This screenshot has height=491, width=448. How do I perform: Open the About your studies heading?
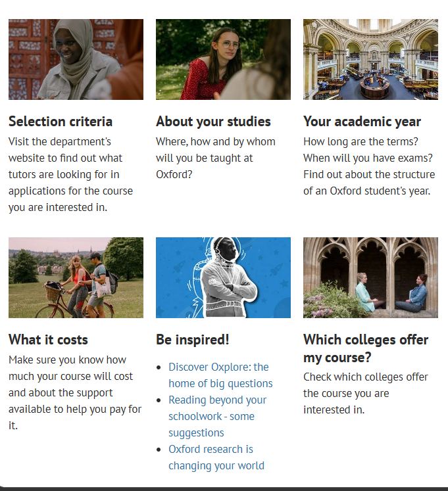(x=213, y=122)
